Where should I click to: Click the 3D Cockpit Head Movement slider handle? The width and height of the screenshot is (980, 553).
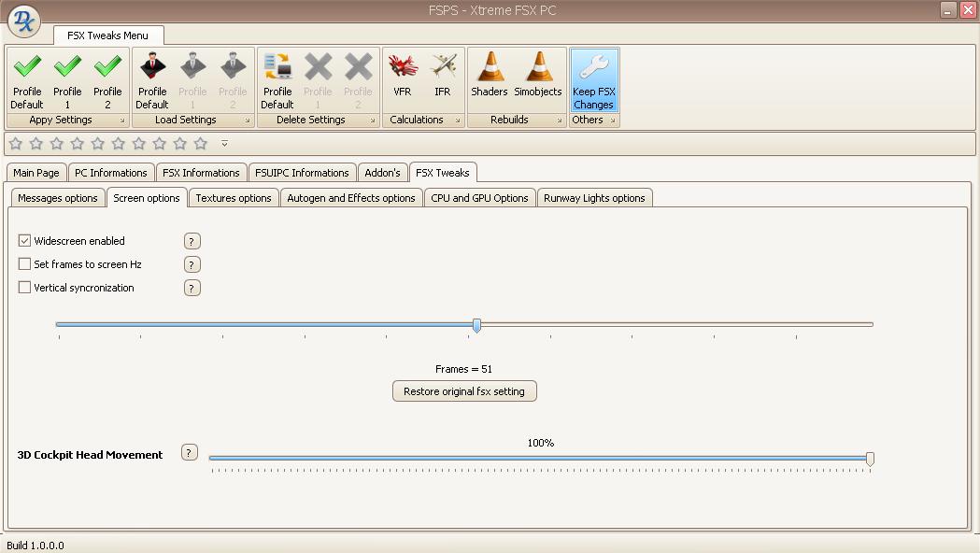click(x=870, y=460)
